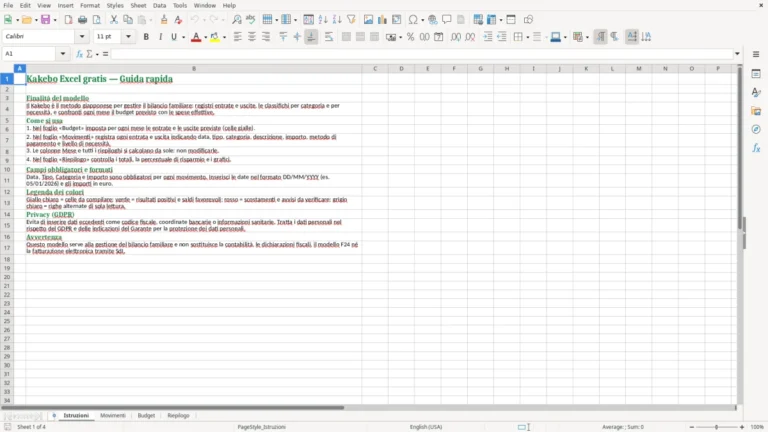Open the Font Name dropdown
Image resolution: width=768 pixels, height=432 pixels.
[x=82, y=36]
